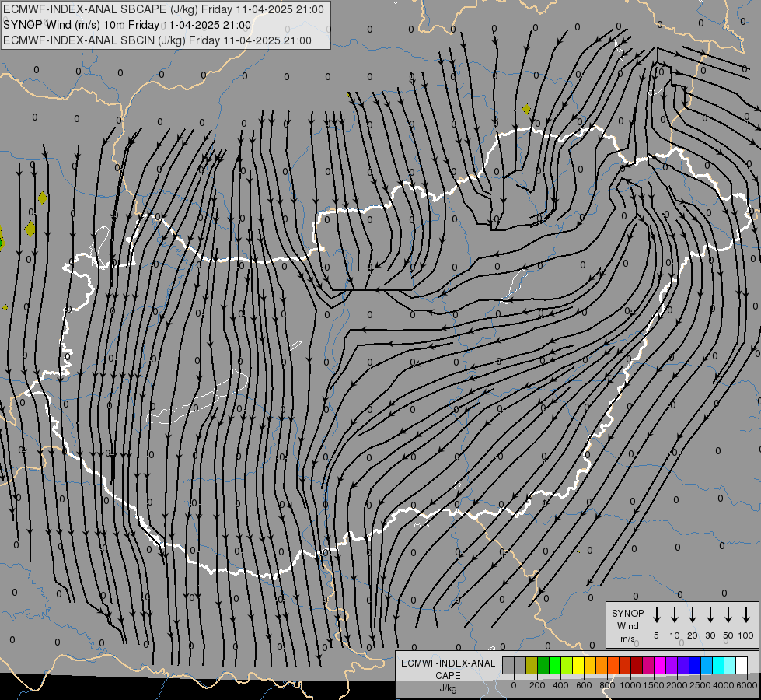Select the olive CAPE legend swatch

click(532, 665)
